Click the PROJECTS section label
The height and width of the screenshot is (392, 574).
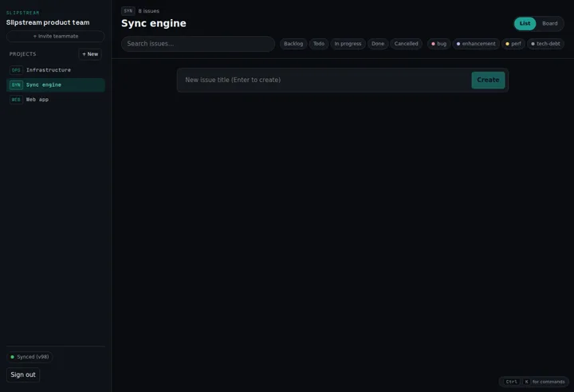click(x=22, y=54)
